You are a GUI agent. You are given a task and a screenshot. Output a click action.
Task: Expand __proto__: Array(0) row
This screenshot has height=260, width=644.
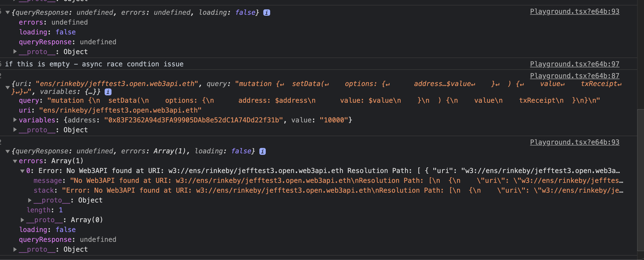pyautogui.click(x=22, y=220)
